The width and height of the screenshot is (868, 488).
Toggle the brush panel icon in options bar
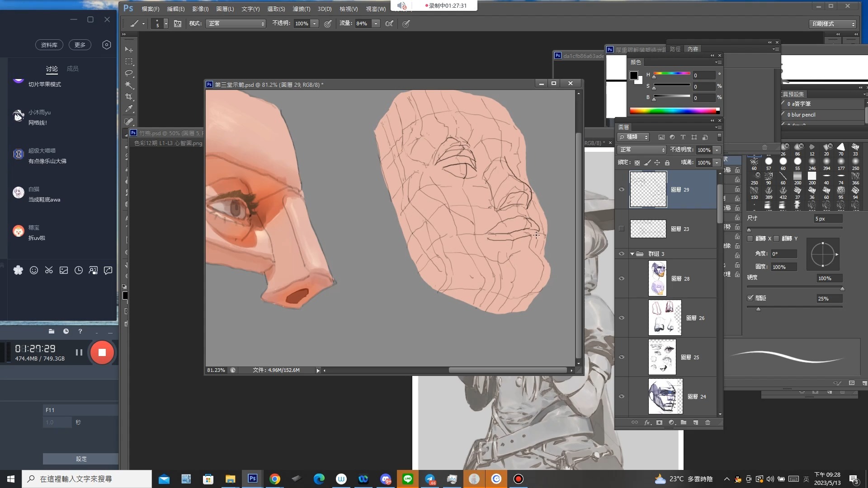(x=178, y=23)
